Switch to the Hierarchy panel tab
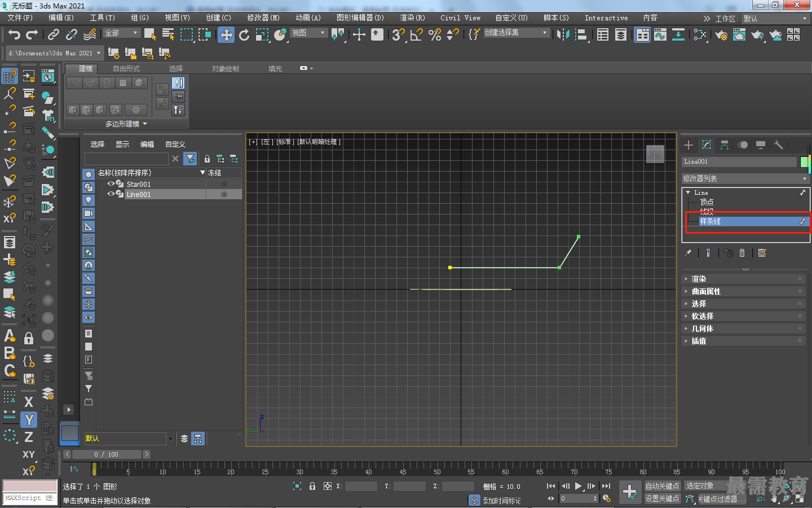812x508 pixels. pyautogui.click(x=725, y=145)
